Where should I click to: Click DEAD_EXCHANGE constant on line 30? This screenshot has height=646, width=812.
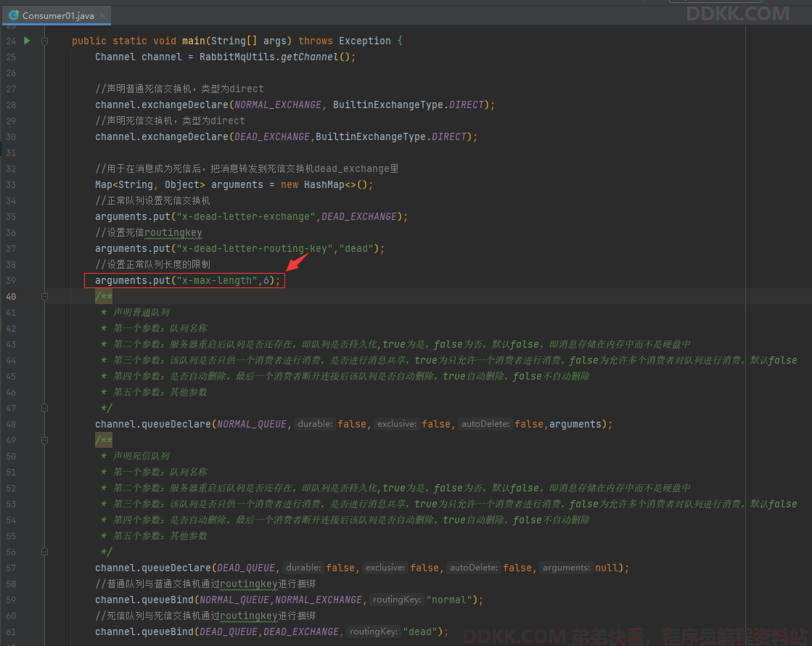tap(272, 136)
